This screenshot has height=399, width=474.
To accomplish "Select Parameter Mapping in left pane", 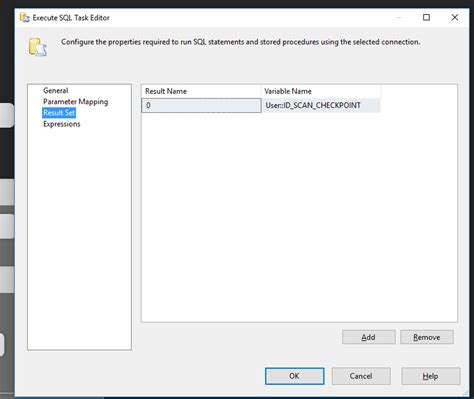I will [76, 102].
